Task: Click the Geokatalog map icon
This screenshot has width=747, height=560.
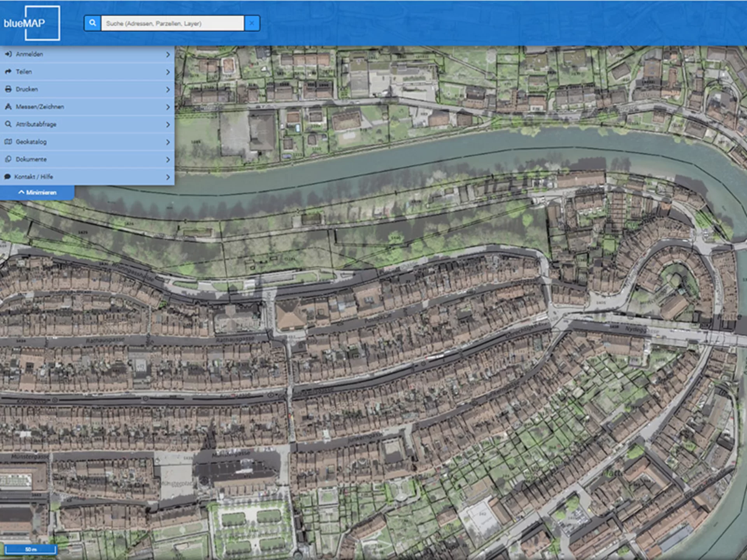Action: click(8, 142)
